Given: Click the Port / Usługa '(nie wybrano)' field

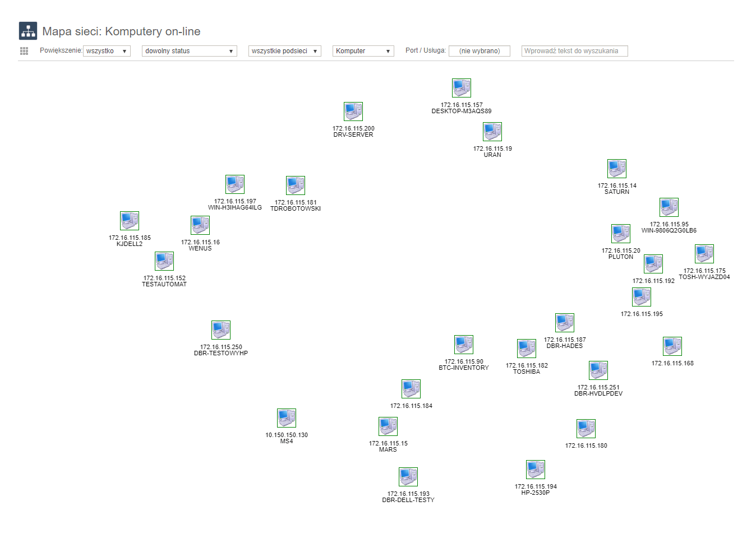Looking at the screenshot, I should (x=480, y=51).
